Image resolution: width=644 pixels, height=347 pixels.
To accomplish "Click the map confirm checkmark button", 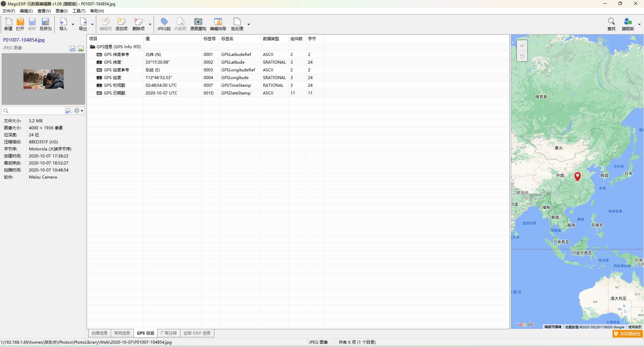I will [x=522, y=46].
